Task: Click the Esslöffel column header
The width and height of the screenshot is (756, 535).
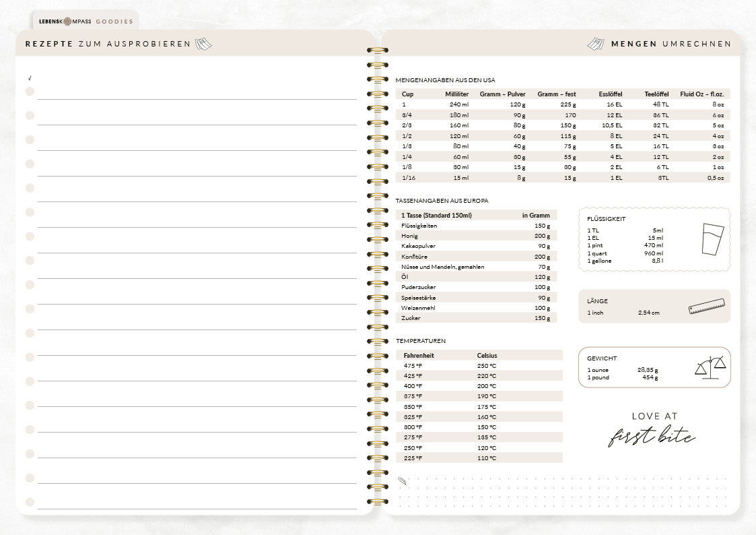Action: (x=611, y=94)
